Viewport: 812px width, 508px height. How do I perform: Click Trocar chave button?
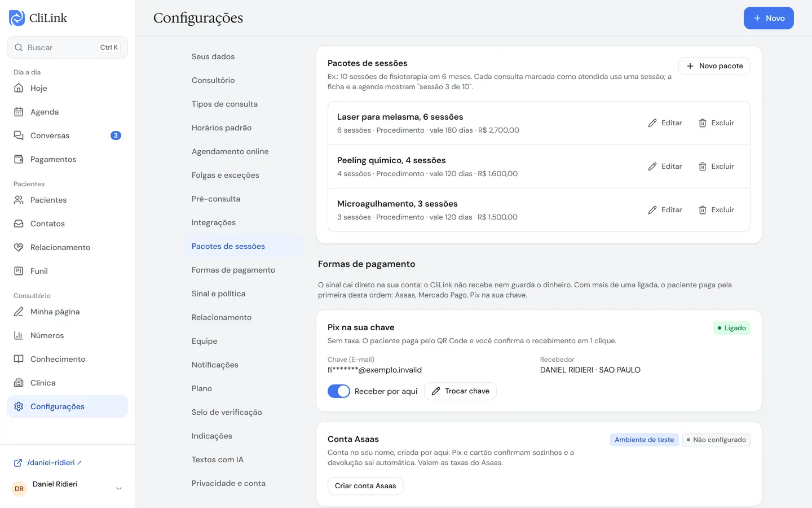coord(460,391)
